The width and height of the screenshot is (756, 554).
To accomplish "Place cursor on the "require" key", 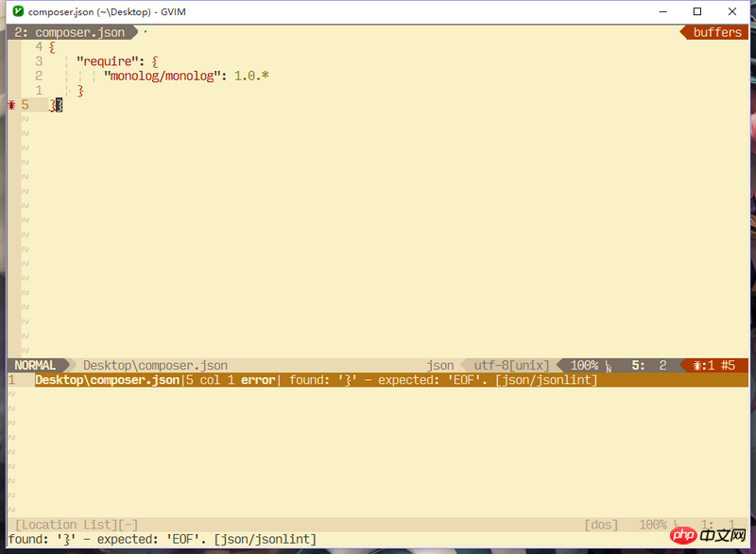I will tap(108, 61).
